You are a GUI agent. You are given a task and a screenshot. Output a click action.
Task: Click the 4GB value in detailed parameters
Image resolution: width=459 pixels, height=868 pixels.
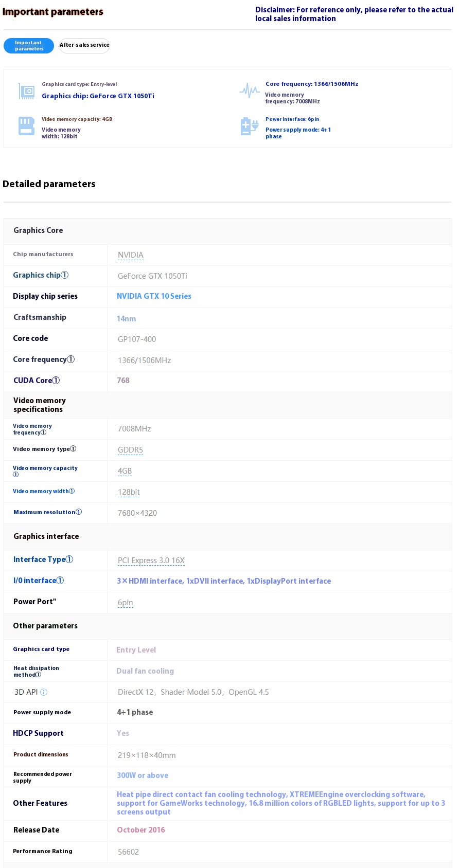pyautogui.click(x=125, y=472)
